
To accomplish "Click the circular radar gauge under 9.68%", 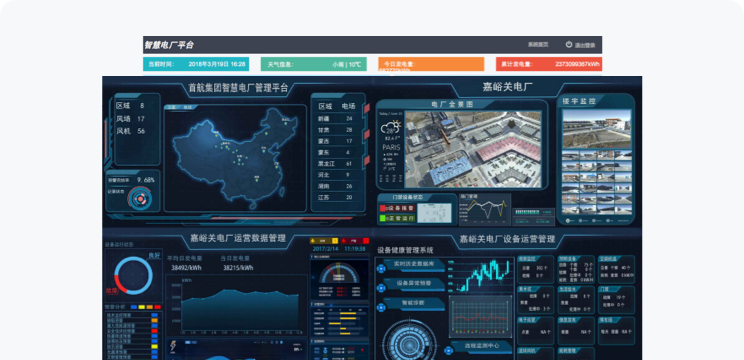I will point(139,198).
